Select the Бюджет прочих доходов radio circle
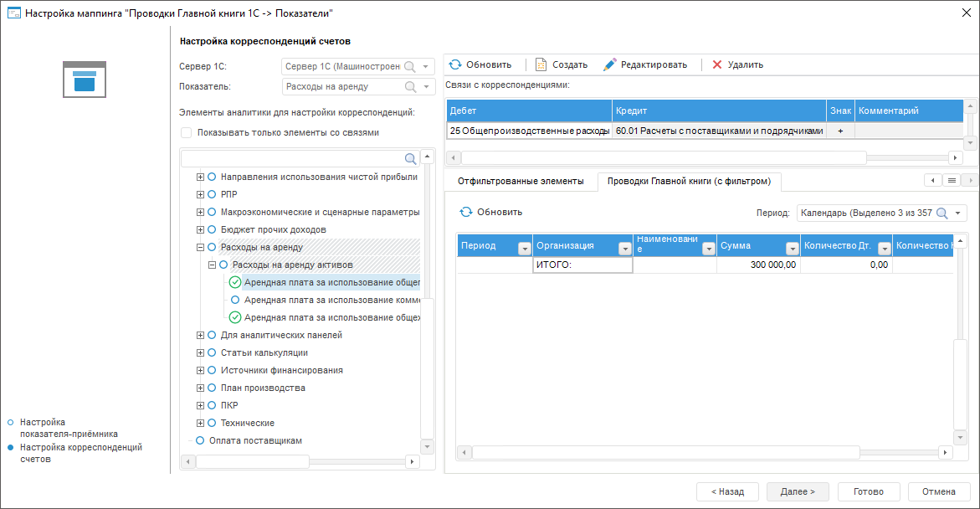 click(x=212, y=229)
